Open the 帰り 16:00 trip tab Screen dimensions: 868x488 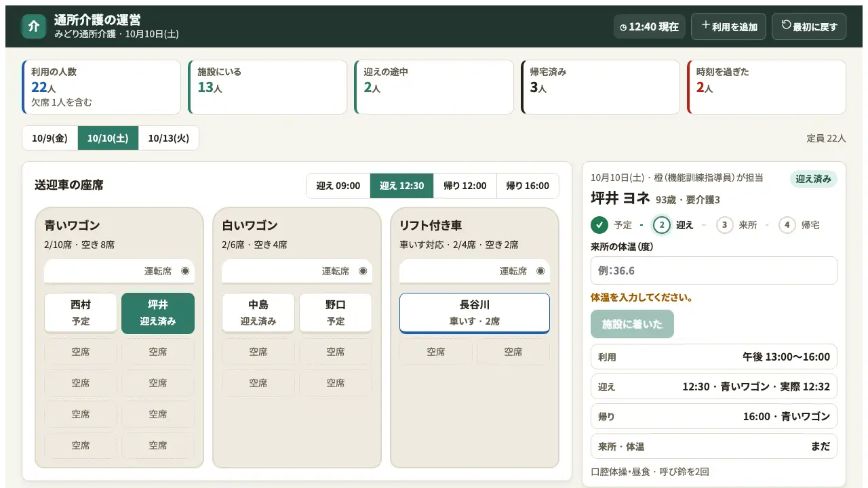coord(528,186)
